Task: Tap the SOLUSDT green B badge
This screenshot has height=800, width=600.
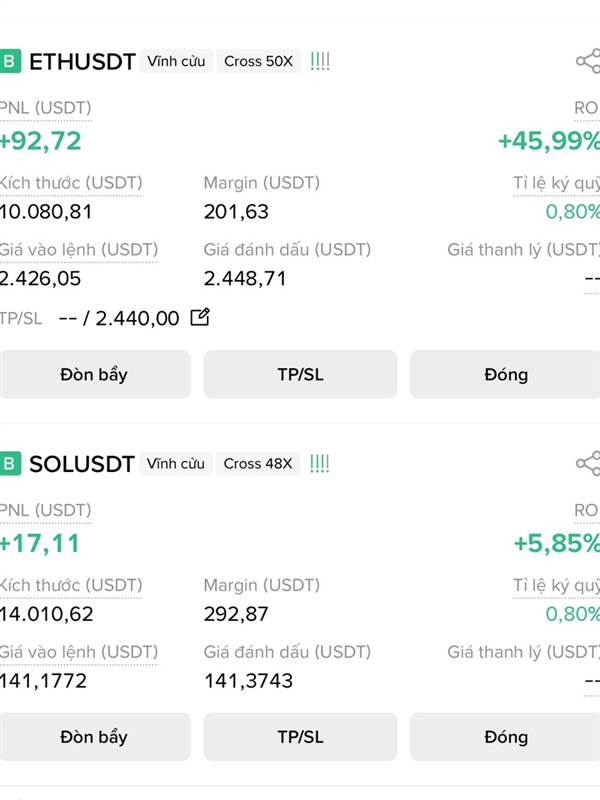Action: [x=10, y=463]
